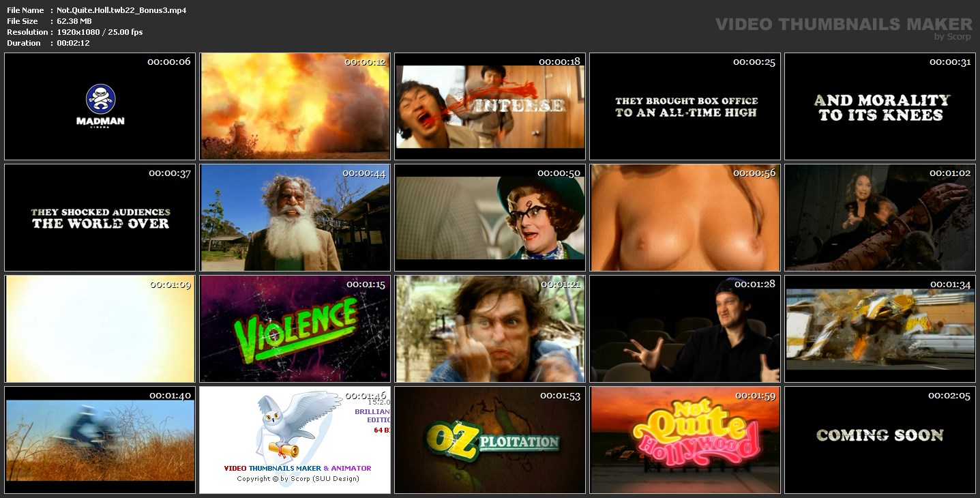Open the green VIOLENCE title thumbnail

[x=295, y=329]
